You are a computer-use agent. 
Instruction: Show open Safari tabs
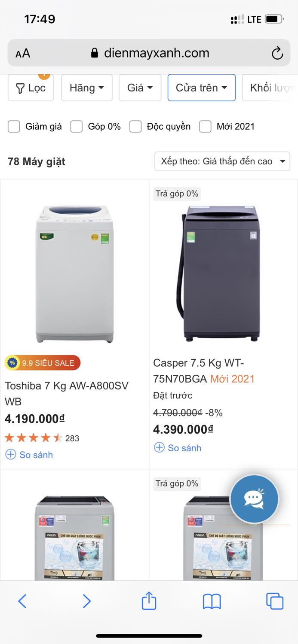click(275, 601)
